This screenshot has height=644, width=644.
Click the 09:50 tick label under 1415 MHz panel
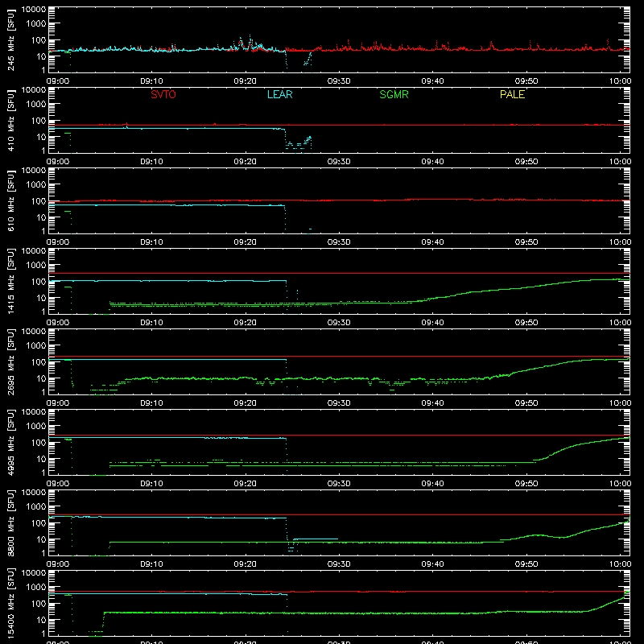526,323
